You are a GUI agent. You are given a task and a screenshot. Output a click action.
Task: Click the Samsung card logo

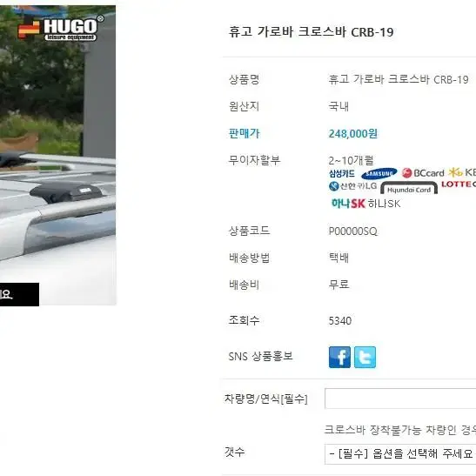point(364,173)
